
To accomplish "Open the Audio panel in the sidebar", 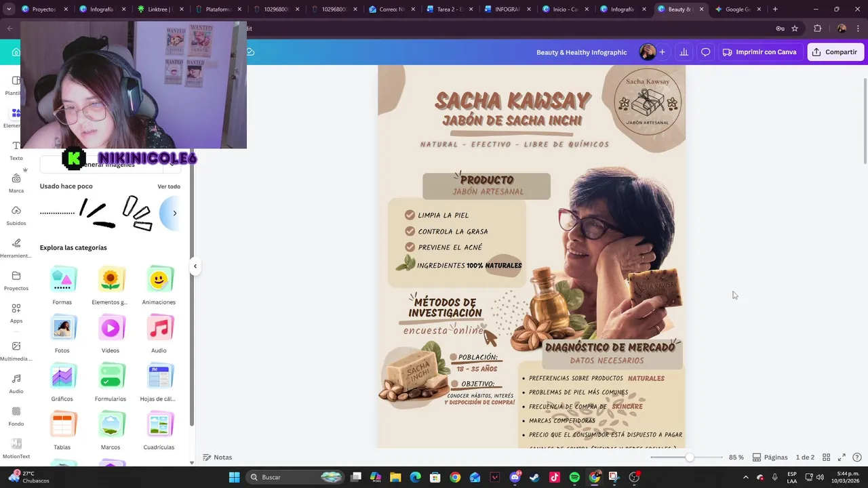I will (16, 384).
